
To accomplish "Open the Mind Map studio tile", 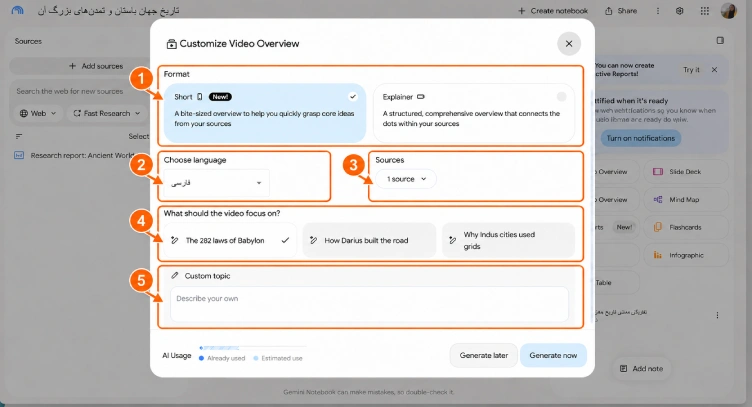I will point(686,199).
